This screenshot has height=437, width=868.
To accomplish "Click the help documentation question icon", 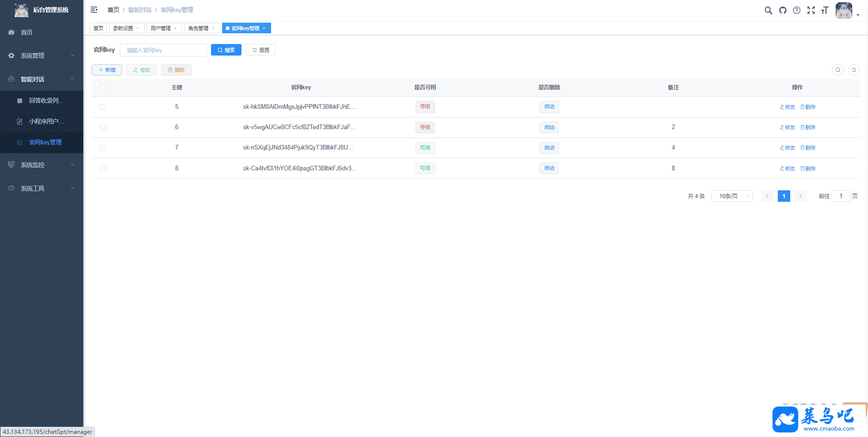I will click(797, 10).
